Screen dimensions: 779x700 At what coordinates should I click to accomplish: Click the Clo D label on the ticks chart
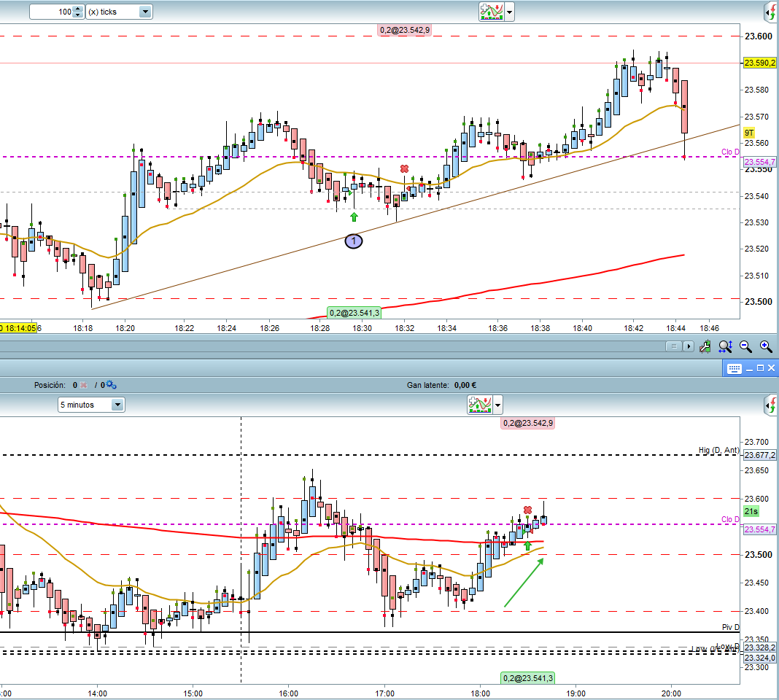[730, 152]
